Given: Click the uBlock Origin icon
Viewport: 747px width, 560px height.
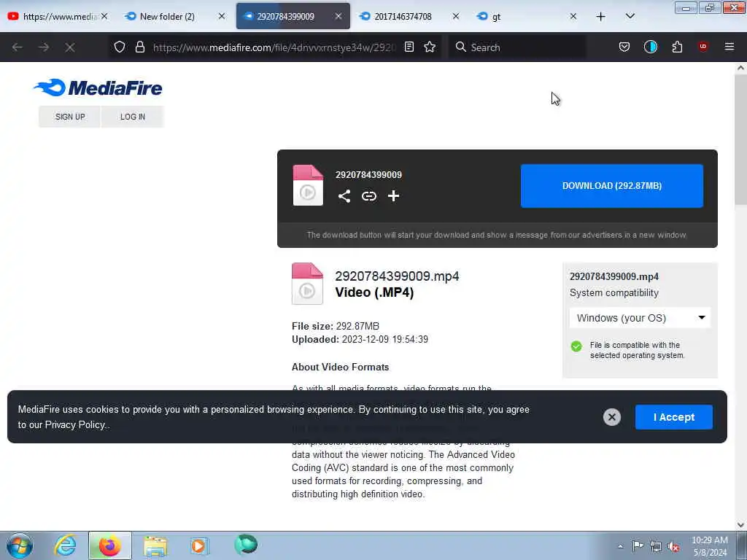Looking at the screenshot, I should pyautogui.click(x=703, y=47).
